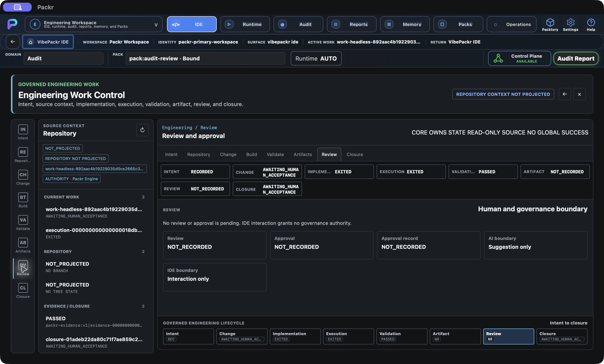
Task: Click the Change lifecycle stage card
Action: [x=242, y=336]
